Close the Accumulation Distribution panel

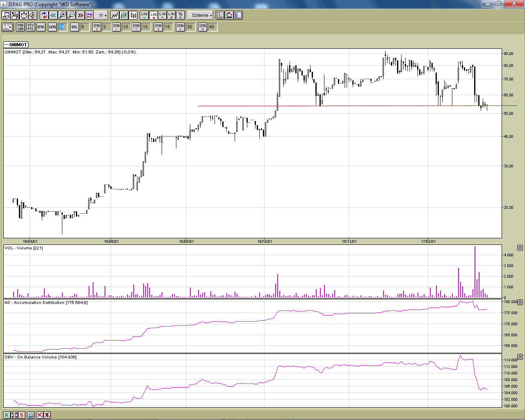(x=520, y=302)
